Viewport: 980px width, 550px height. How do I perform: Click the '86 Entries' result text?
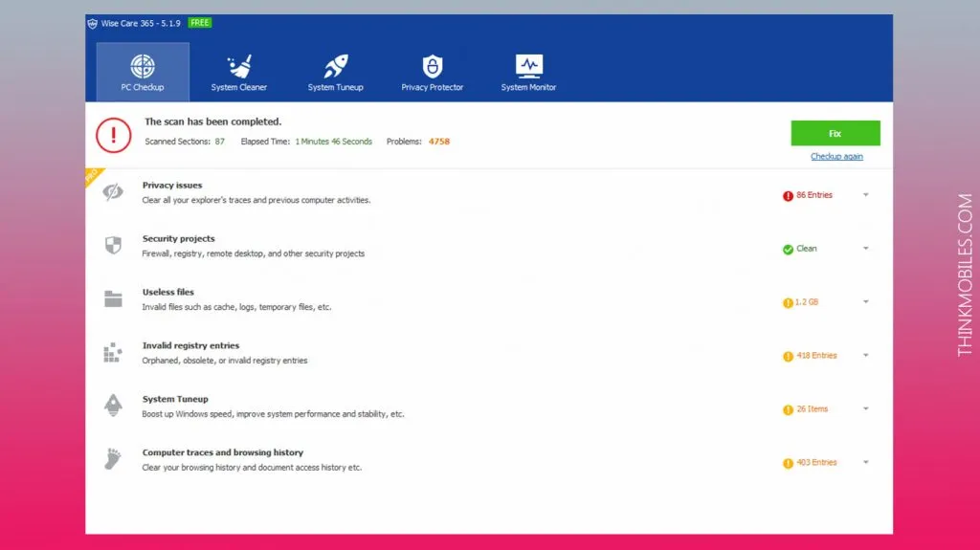point(814,195)
